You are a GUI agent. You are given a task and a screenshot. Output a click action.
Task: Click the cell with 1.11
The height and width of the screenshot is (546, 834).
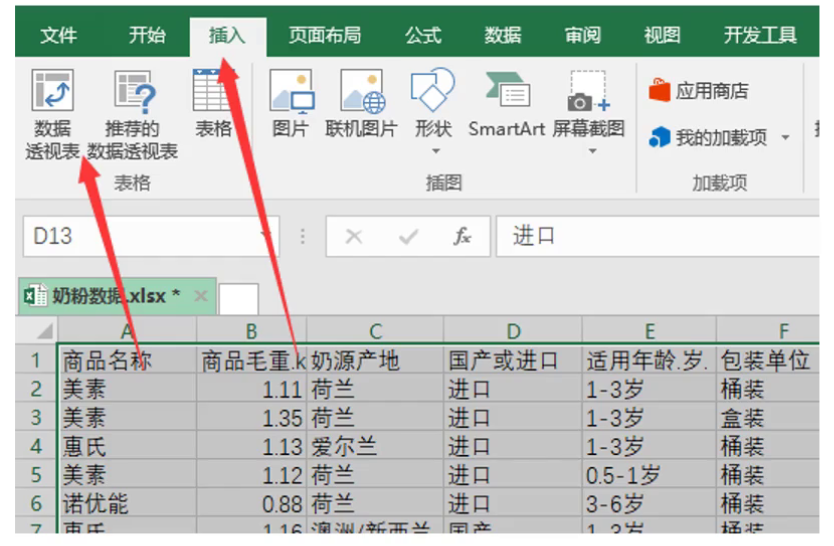(x=252, y=389)
